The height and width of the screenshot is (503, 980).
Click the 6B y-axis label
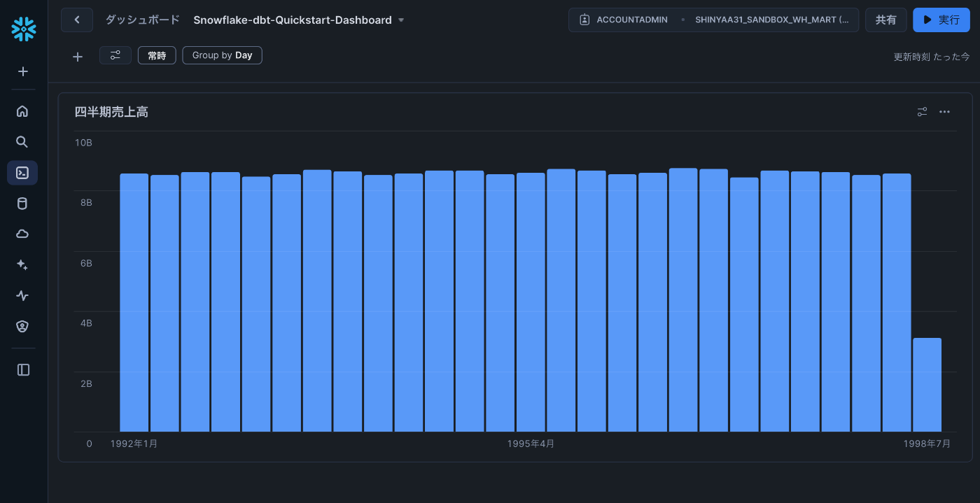click(86, 263)
